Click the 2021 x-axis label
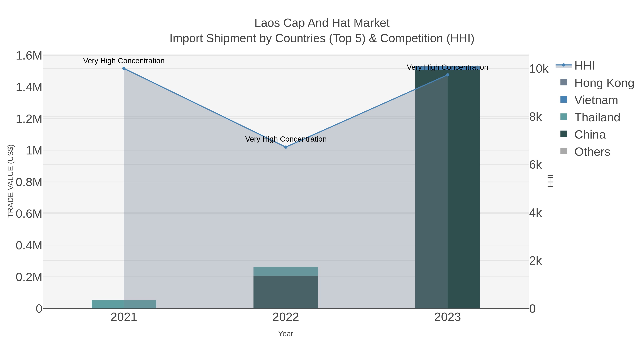 (x=124, y=317)
